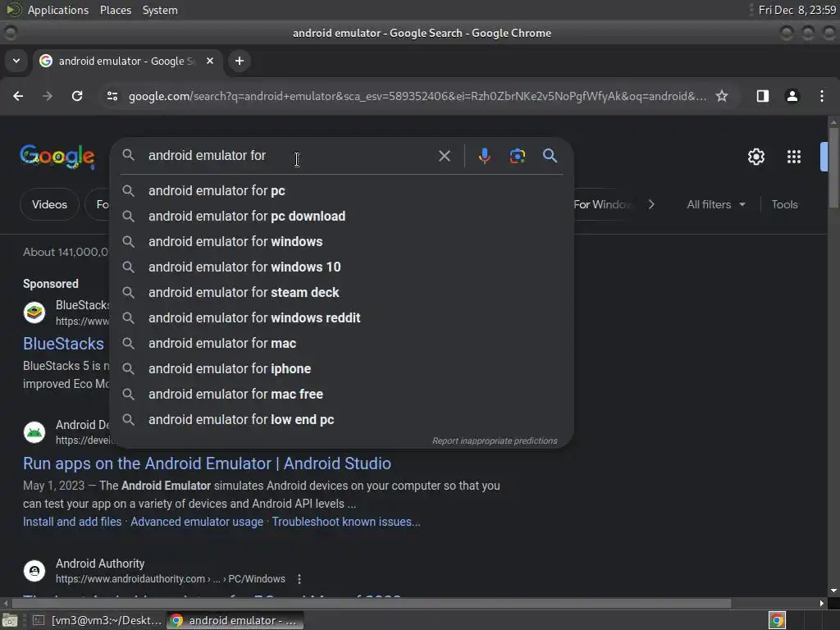The height and width of the screenshot is (630, 840).
Task: Click the blue search magnifier button
Action: click(x=550, y=156)
